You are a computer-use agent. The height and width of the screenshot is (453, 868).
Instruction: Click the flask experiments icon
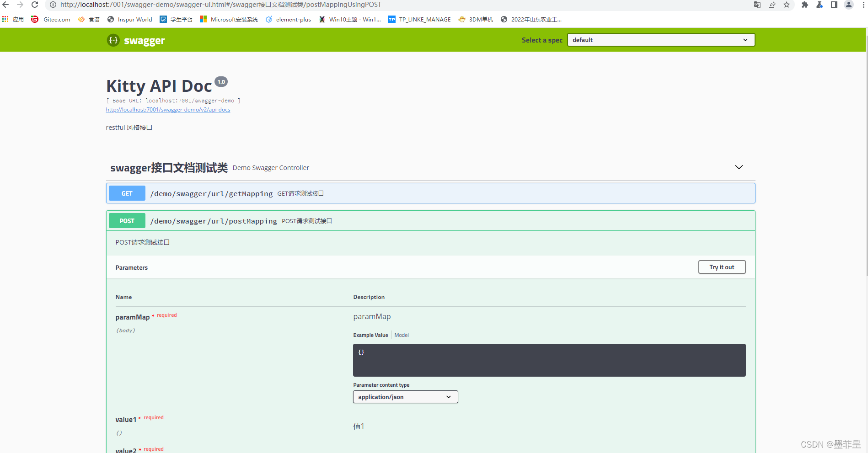[820, 5]
